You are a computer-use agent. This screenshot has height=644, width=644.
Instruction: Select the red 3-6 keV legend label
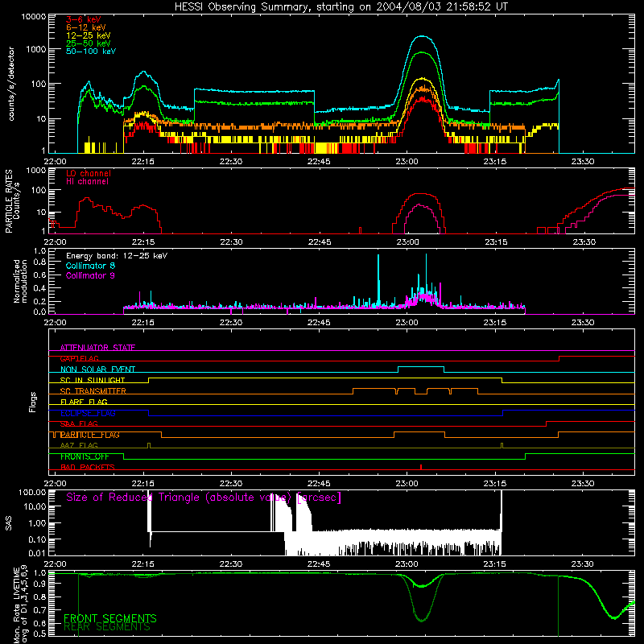[84, 19]
